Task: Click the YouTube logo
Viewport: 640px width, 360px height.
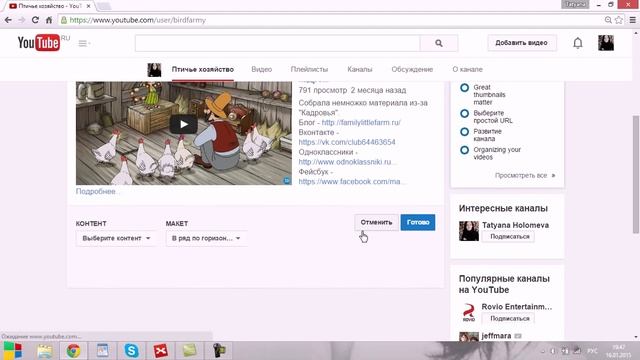Action: (39, 42)
